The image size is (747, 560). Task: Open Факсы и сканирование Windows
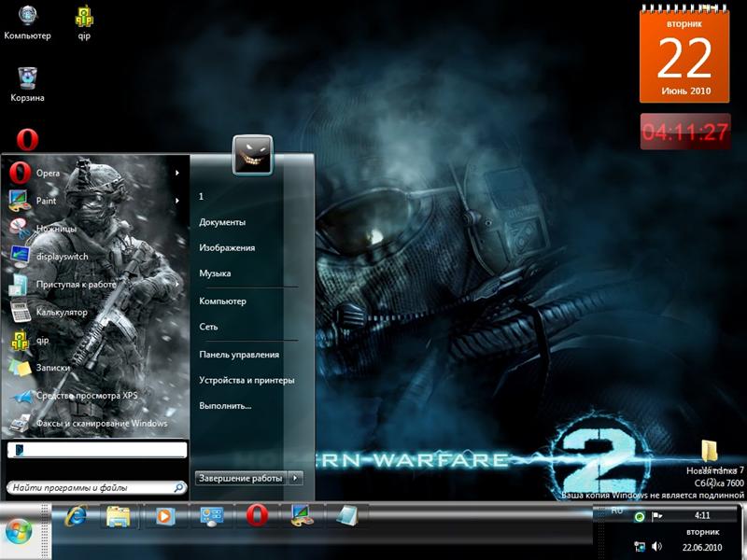(94, 424)
